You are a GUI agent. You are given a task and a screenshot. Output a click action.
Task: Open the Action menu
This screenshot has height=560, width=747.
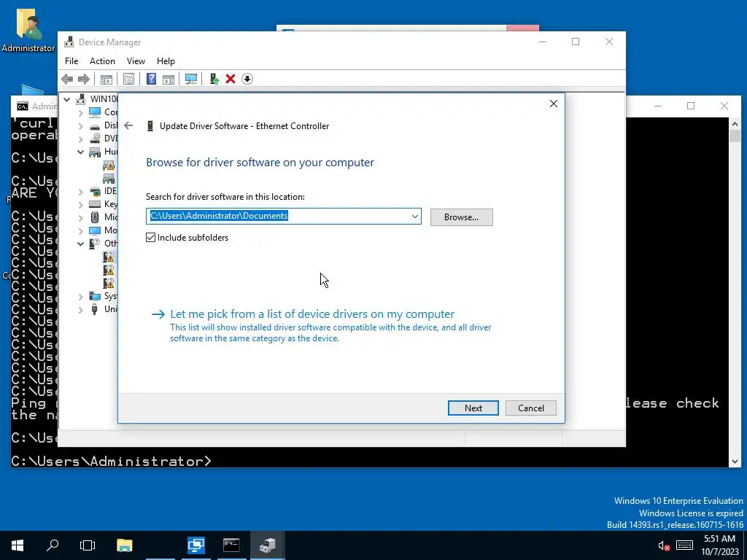(102, 61)
